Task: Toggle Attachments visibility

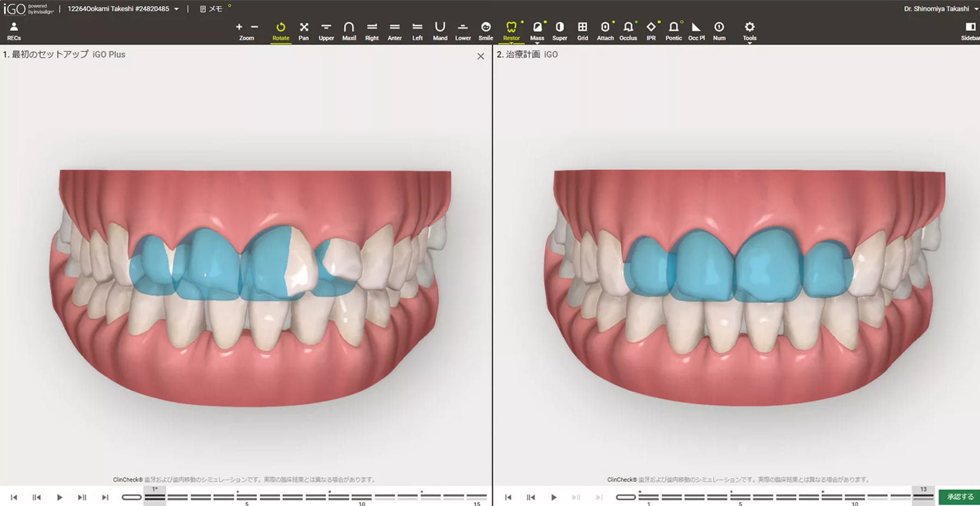Action: click(605, 31)
